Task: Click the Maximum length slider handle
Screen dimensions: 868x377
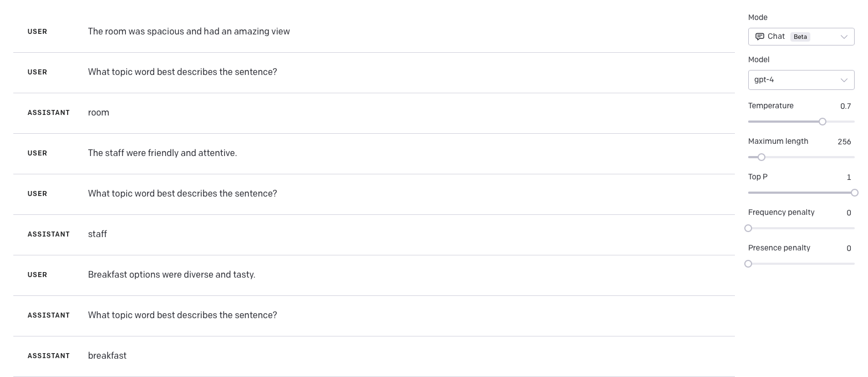Action: (x=761, y=157)
